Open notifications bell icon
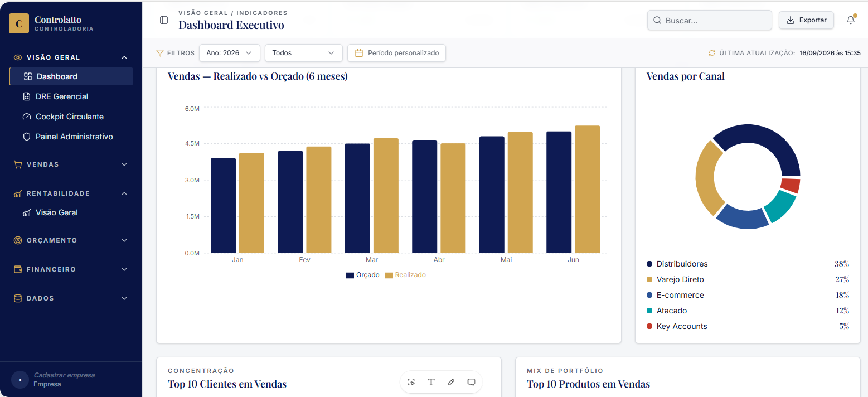This screenshot has width=868, height=397. [850, 20]
